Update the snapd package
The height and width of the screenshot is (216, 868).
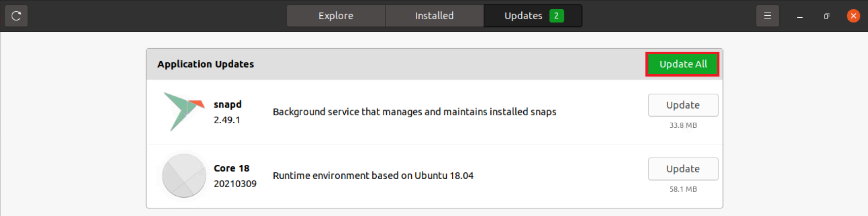(x=683, y=105)
